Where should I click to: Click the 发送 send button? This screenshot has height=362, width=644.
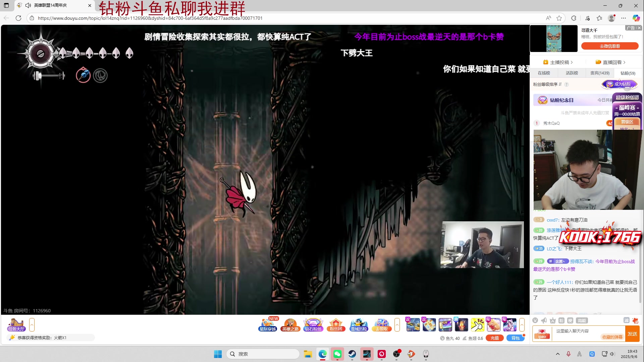(x=633, y=334)
